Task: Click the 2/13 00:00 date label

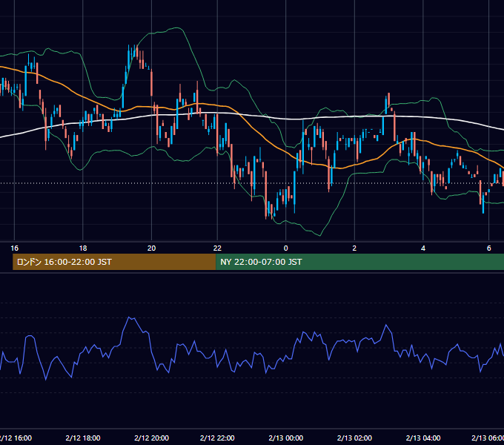Action: 286,438
